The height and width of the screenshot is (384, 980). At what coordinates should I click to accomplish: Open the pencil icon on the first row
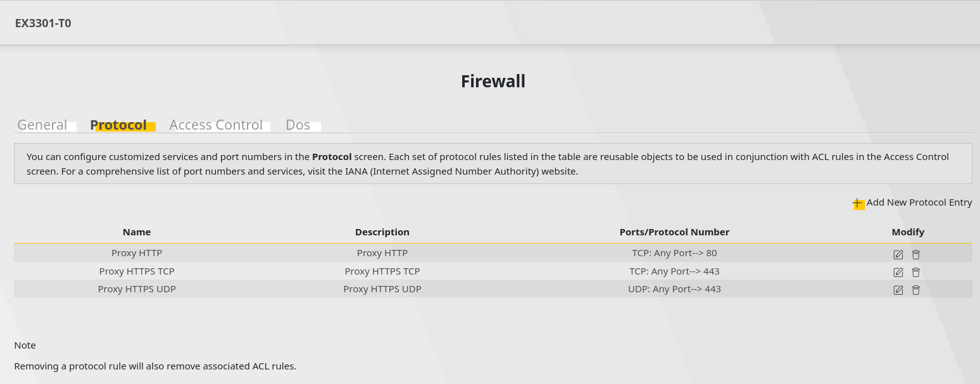click(898, 254)
